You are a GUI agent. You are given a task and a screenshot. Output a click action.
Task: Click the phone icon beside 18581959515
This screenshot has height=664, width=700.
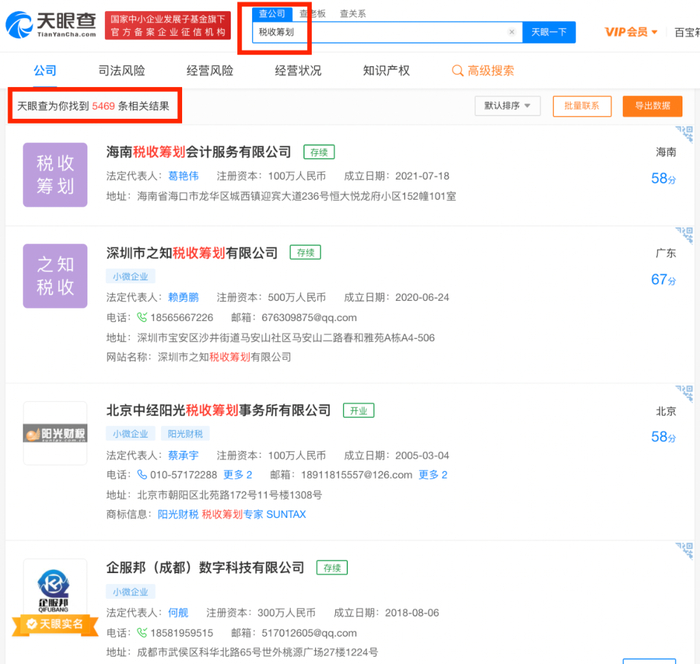[x=142, y=633]
